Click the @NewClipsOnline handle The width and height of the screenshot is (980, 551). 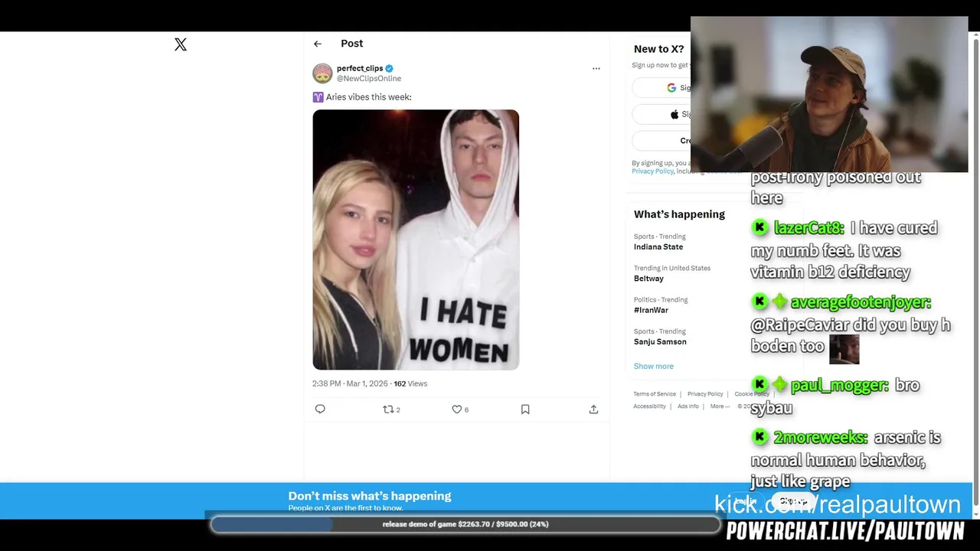[x=369, y=78]
